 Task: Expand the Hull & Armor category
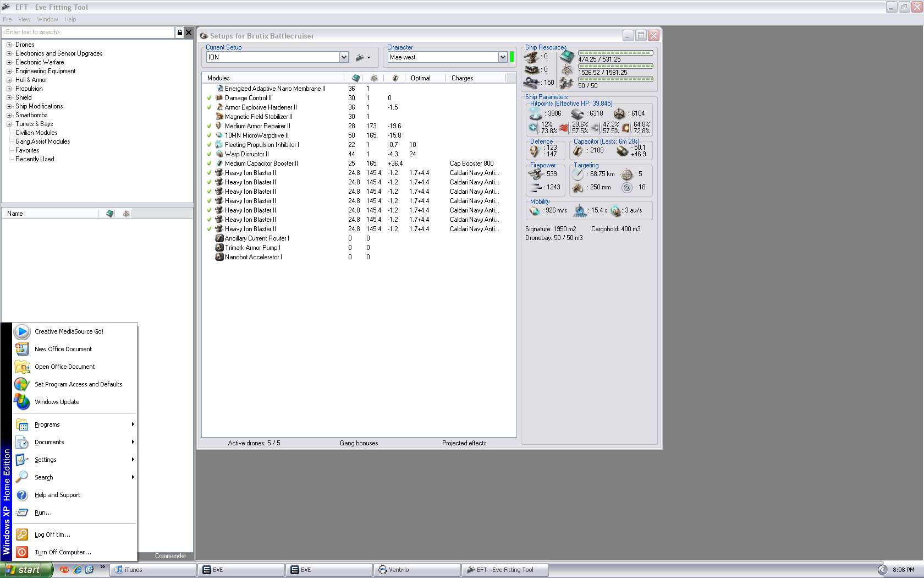9,80
